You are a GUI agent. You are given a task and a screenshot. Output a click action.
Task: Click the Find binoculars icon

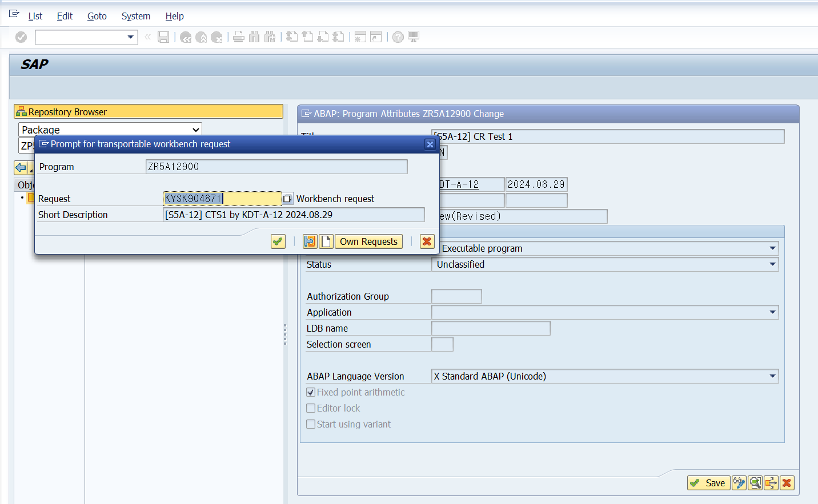click(254, 37)
